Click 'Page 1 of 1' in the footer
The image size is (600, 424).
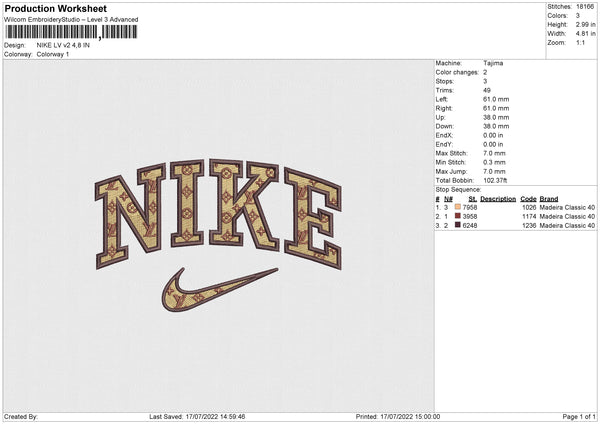click(579, 417)
